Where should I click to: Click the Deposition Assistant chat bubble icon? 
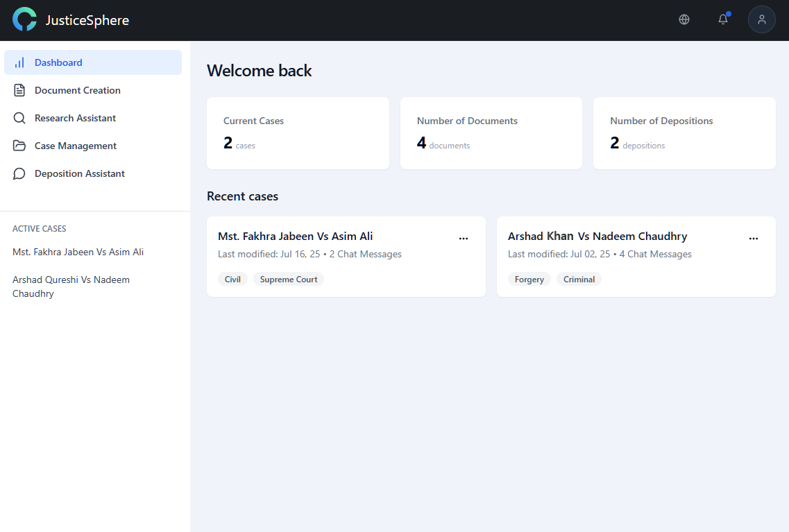(19, 173)
